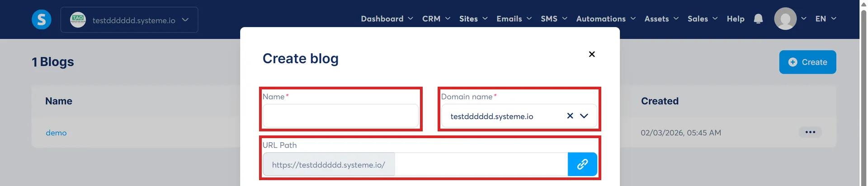This screenshot has height=186, width=868.
Task: Open the CRM menu
Action: click(x=436, y=19)
